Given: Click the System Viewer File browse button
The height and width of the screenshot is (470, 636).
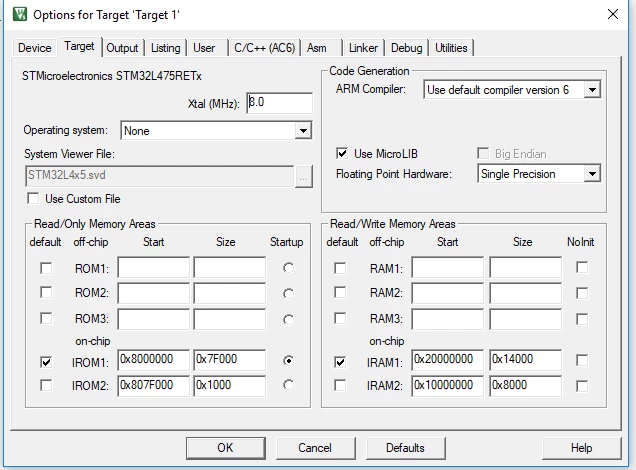Looking at the screenshot, I should click(x=303, y=176).
